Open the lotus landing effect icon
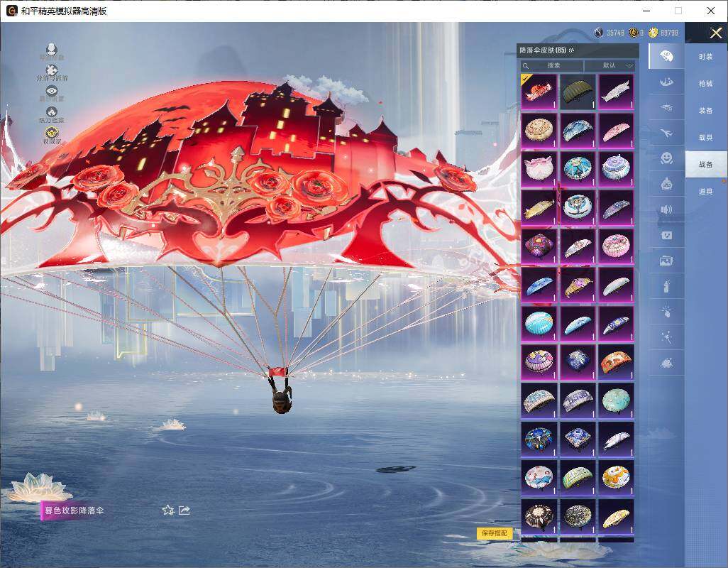The height and width of the screenshot is (568, 728). tap(666, 363)
